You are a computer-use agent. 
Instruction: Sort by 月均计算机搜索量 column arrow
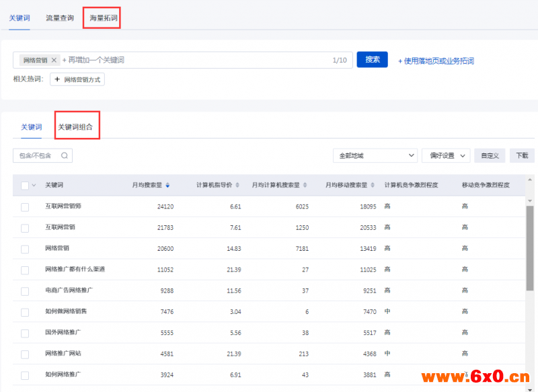pyautogui.click(x=305, y=185)
